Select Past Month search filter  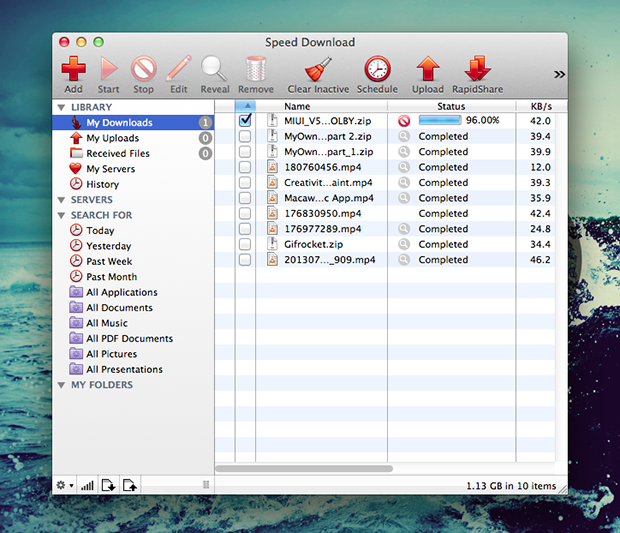click(x=133, y=277)
